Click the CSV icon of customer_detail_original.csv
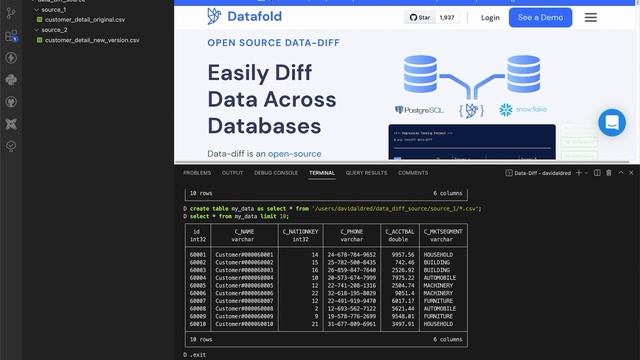Image resolution: width=640 pixels, height=360 pixels. point(40,20)
